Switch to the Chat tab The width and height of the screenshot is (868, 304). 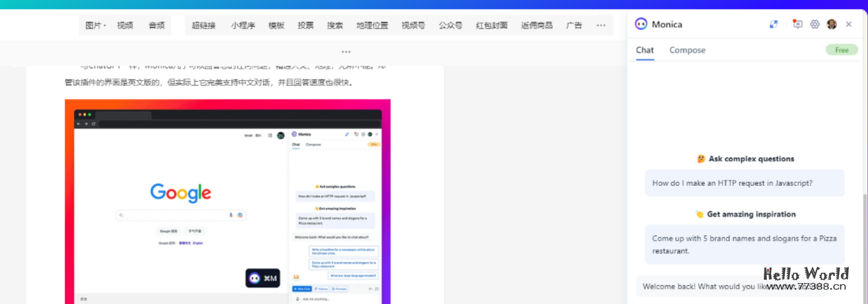coord(645,50)
